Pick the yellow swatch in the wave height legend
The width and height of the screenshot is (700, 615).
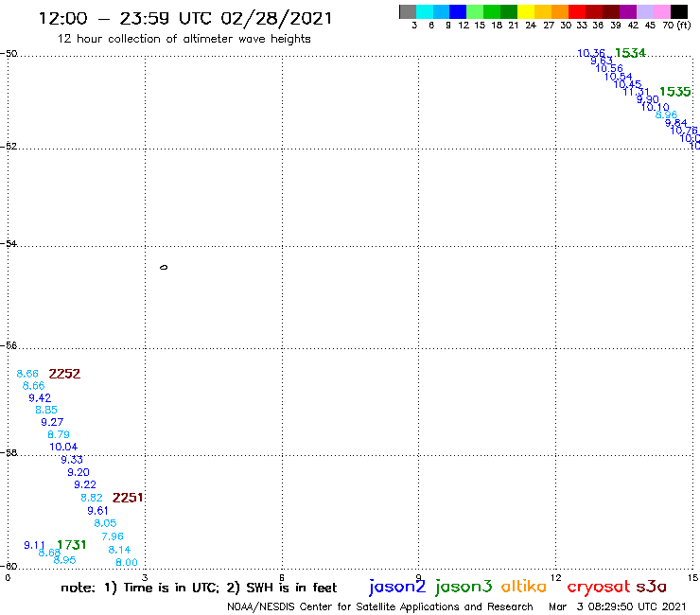click(x=526, y=12)
